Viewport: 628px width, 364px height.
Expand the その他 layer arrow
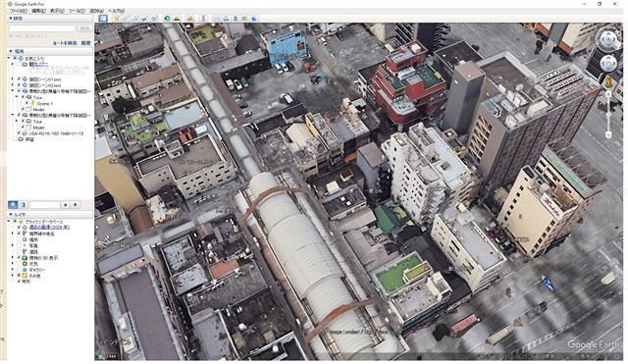tap(13, 276)
